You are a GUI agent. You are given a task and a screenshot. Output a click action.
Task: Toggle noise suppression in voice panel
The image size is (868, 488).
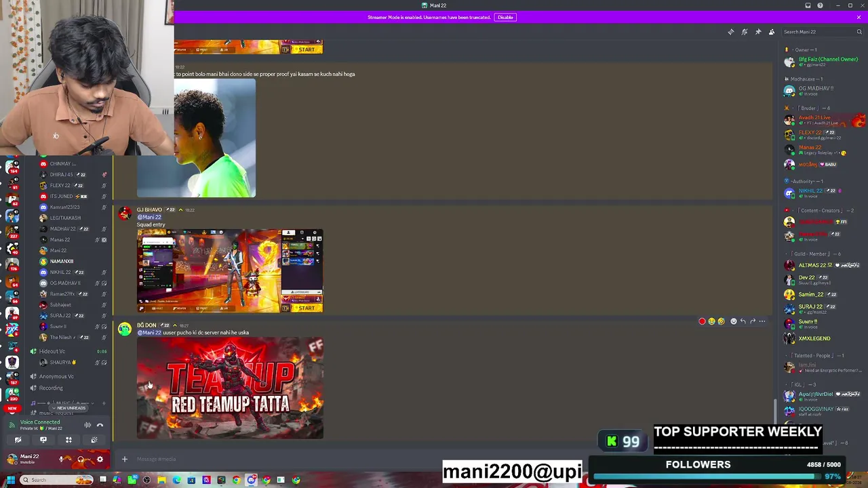click(87, 425)
